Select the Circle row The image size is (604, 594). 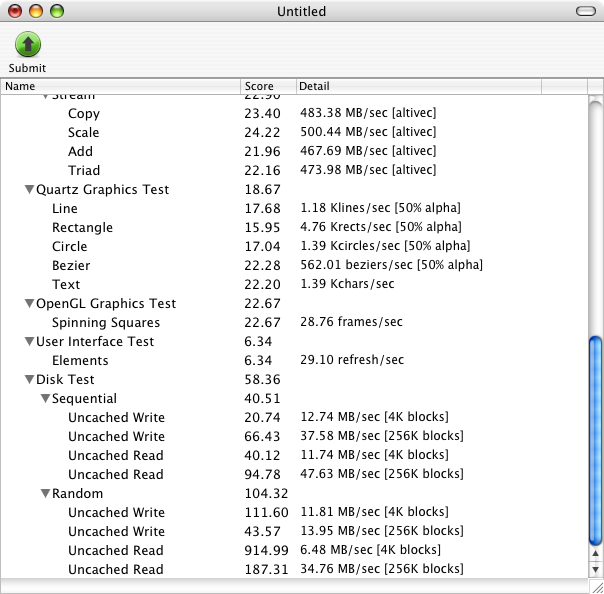click(x=294, y=246)
